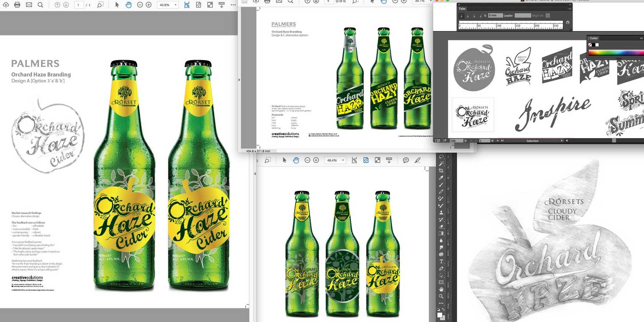Select the Tabs panel title tab
The image size is (644, 322).
point(462,8)
